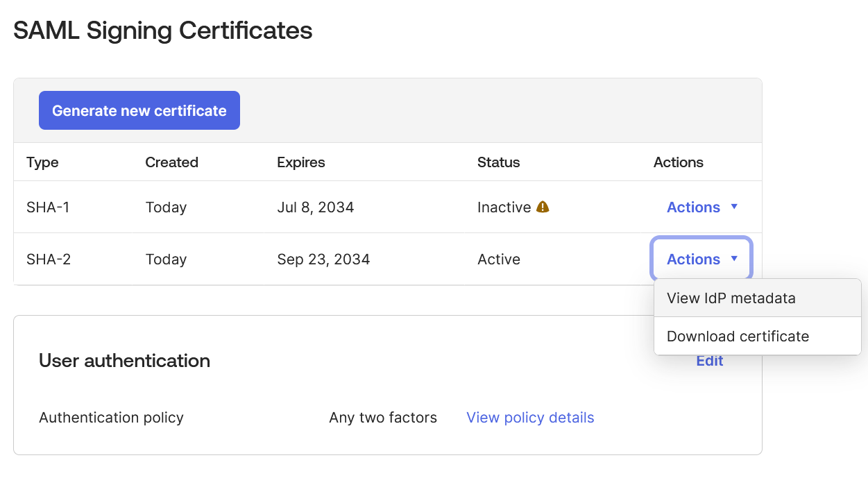Click the Jul 8, 2034 expiry date
This screenshot has width=868, height=485.
(x=315, y=207)
